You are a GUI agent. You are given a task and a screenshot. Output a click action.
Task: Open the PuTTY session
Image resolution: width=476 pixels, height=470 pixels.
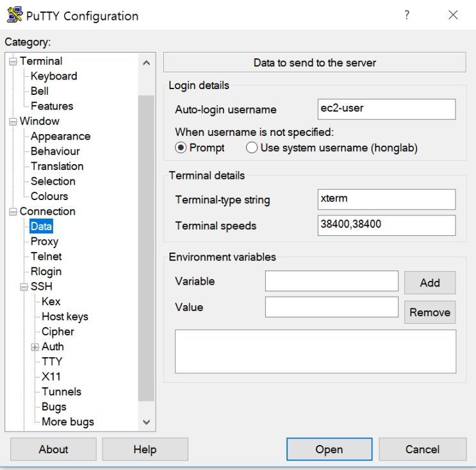pyautogui.click(x=329, y=449)
